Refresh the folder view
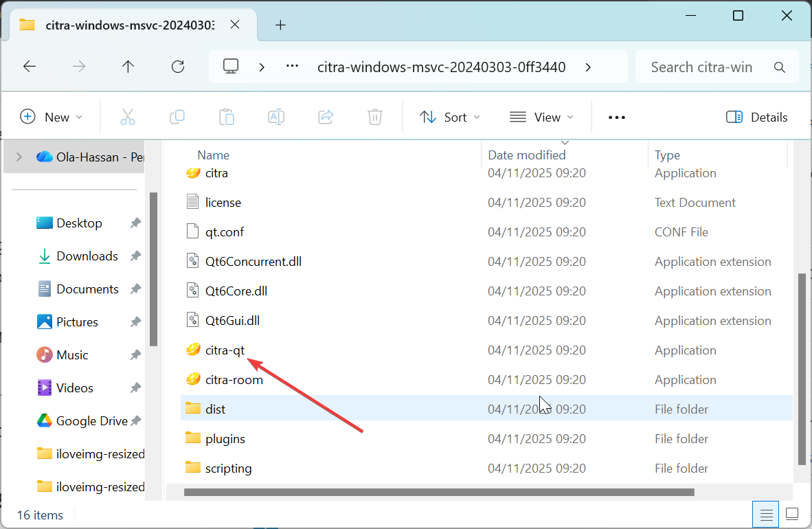This screenshot has height=529, width=812. click(178, 67)
